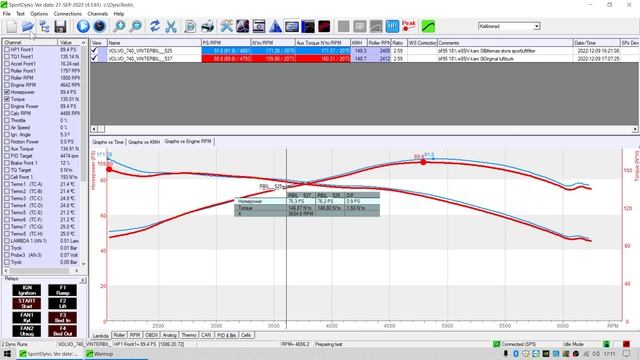Click the scissors cut icon

[x=171, y=27]
